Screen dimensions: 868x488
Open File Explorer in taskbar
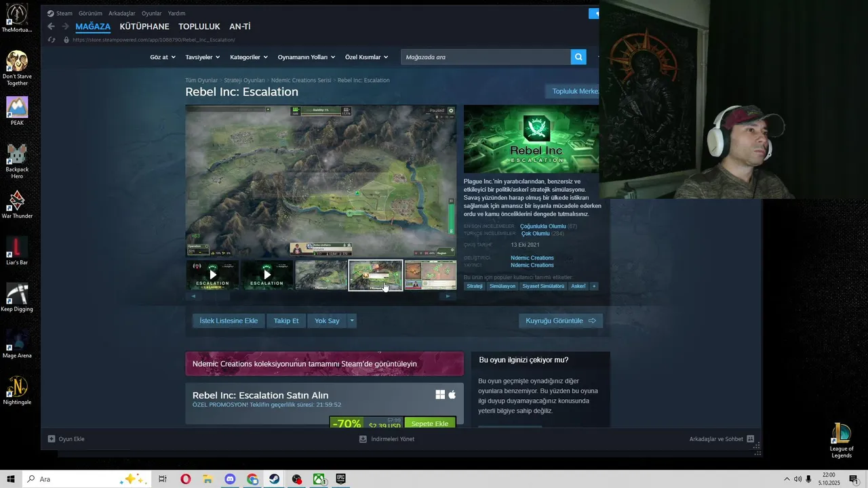(x=208, y=479)
